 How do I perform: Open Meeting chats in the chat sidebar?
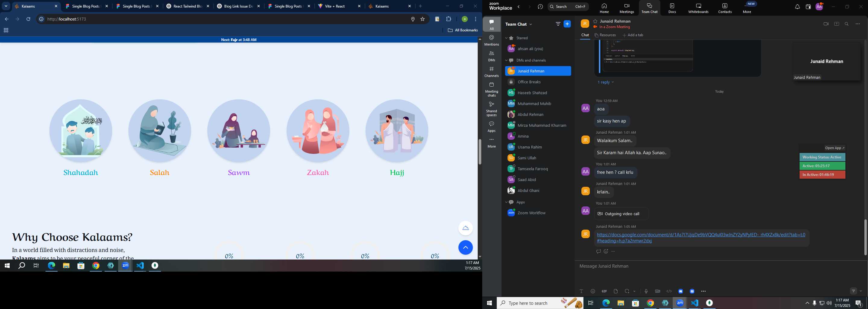pos(492,89)
